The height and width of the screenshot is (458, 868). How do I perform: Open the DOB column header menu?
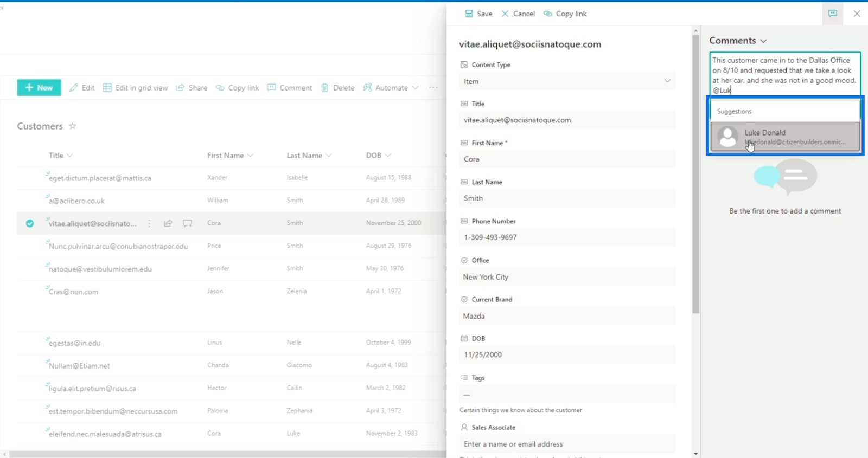[x=378, y=156]
